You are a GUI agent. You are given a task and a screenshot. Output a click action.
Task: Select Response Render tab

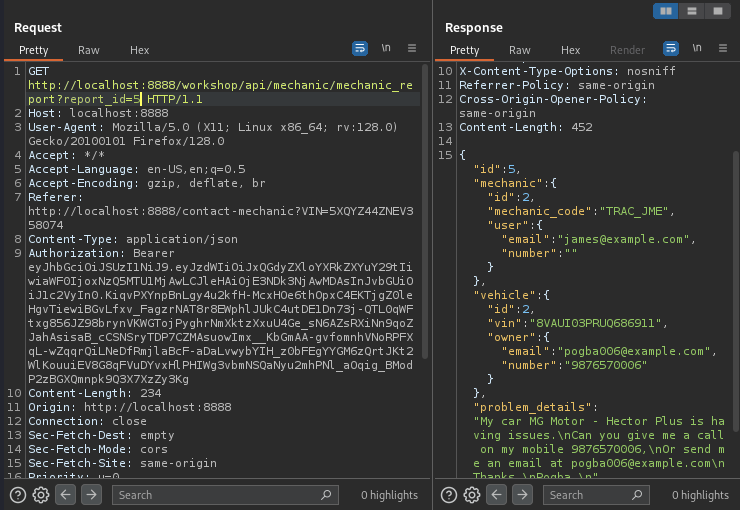point(627,50)
